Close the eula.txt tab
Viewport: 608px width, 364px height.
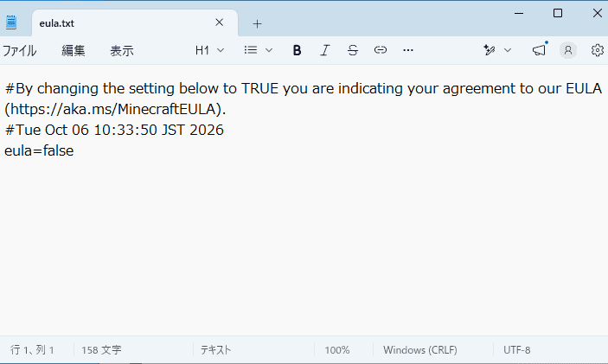(220, 22)
